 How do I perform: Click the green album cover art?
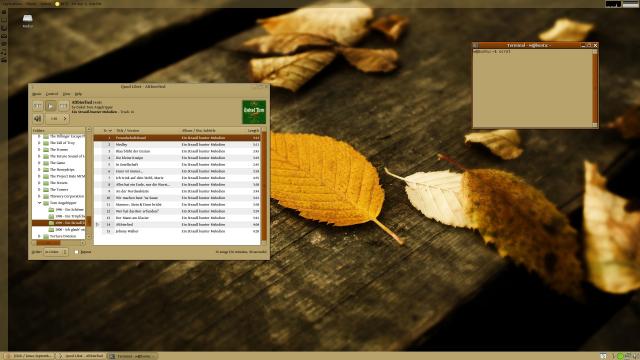point(254,112)
